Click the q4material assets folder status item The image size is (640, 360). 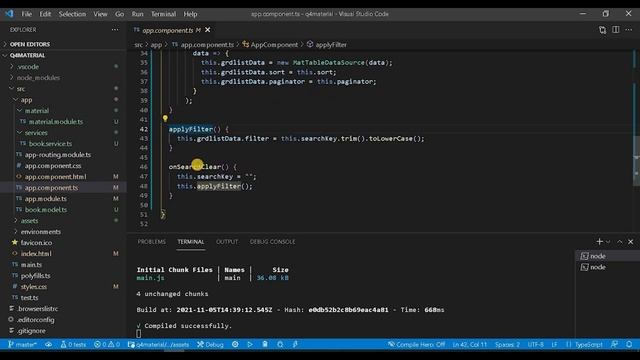158,344
